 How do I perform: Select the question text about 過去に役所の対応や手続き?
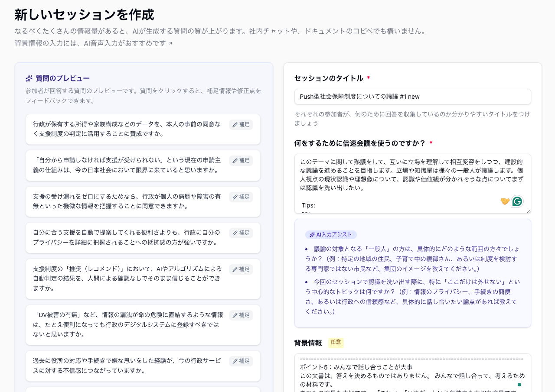(127, 366)
